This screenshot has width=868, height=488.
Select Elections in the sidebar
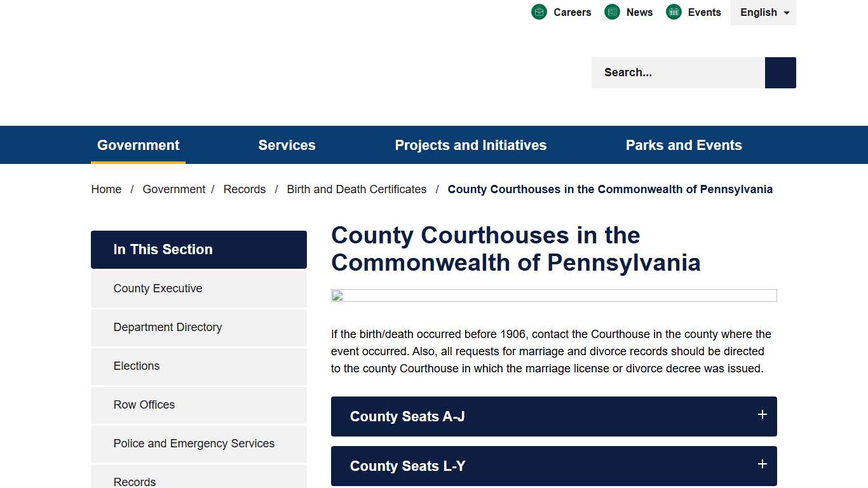[x=136, y=366]
